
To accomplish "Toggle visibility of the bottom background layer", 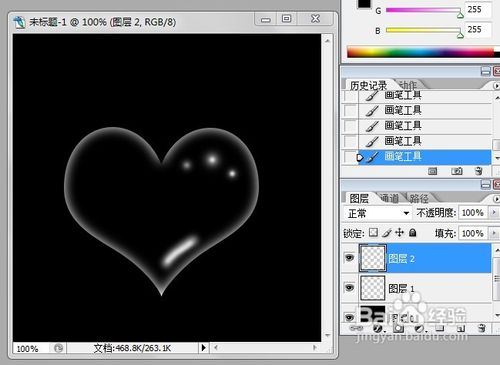I will 349,317.
